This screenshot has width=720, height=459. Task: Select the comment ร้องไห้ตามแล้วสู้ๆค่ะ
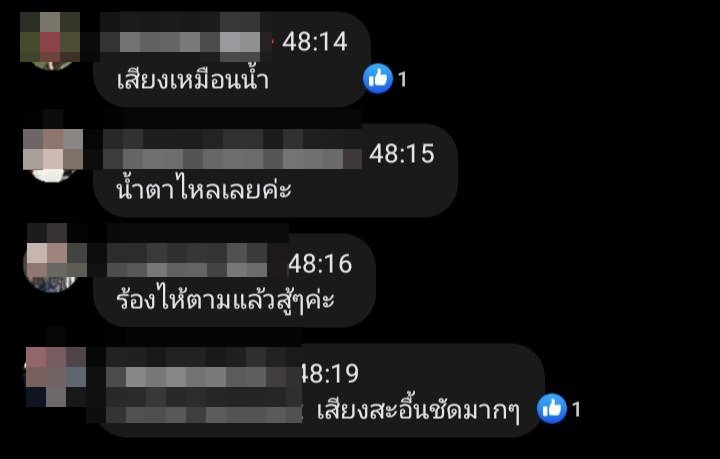[x=225, y=301]
